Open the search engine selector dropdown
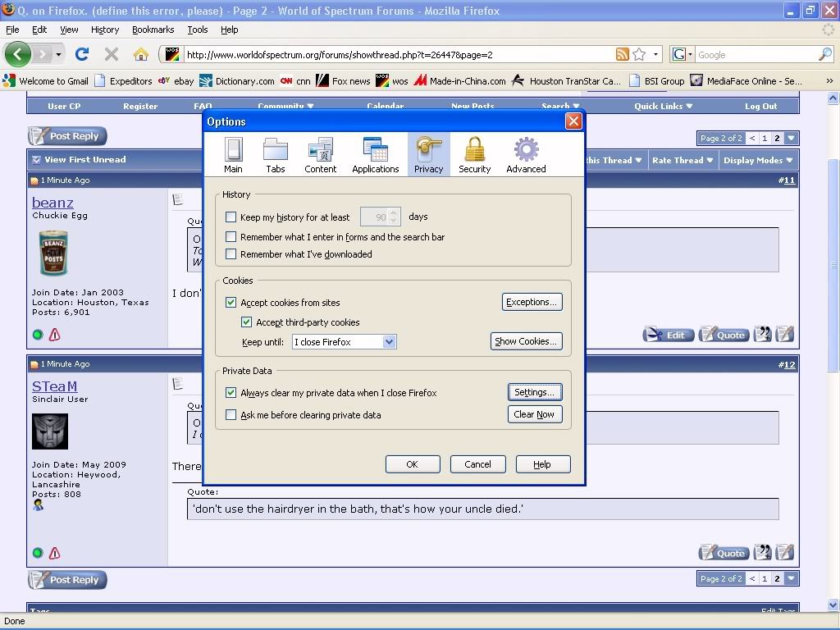The width and height of the screenshot is (840, 630). (x=682, y=55)
